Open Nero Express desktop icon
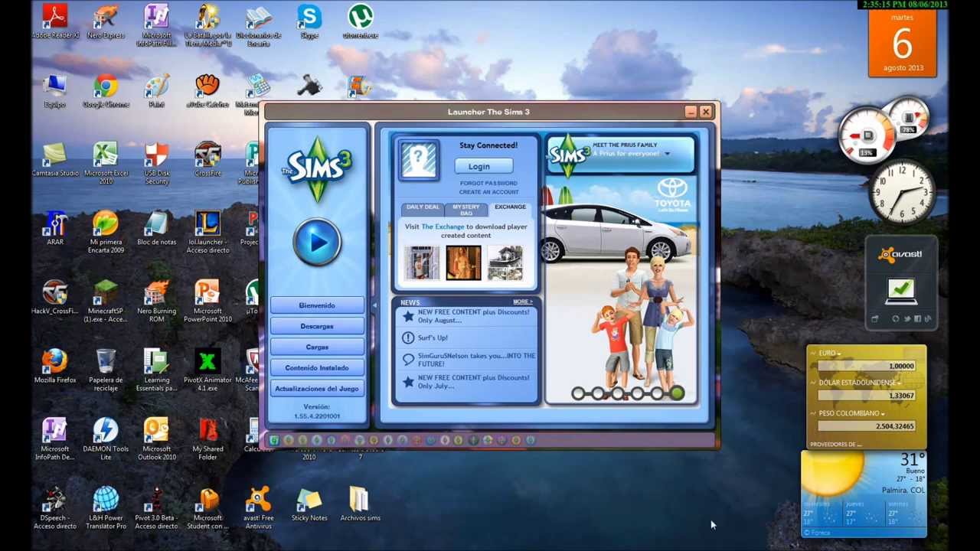The height and width of the screenshot is (551, 980). pyautogui.click(x=106, y=21)
